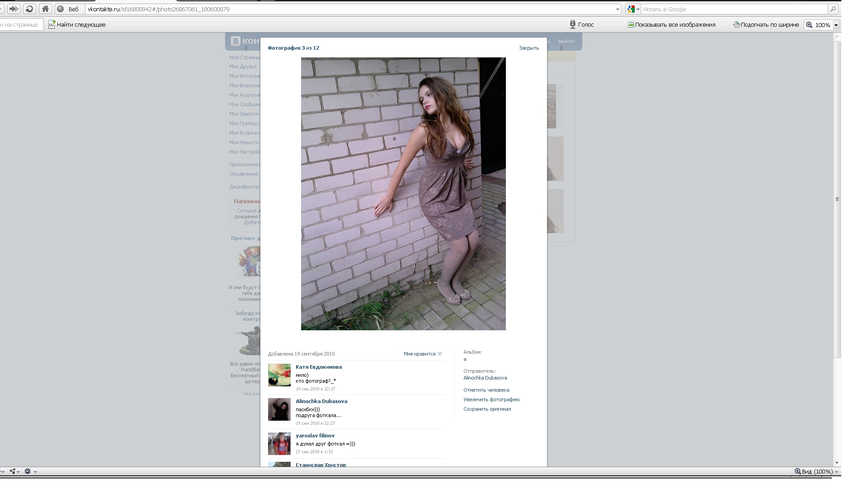Click Увеличить фотографию link
The width and height of the screenshot is (868, 488).
pos(491,399)
